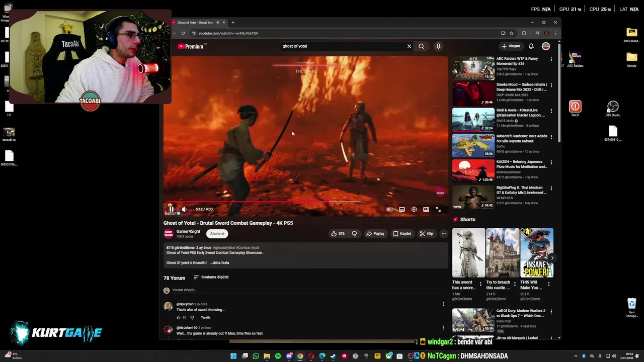
Task: Open the red TACO desktop icon
Action: click(x=575, y=109)
